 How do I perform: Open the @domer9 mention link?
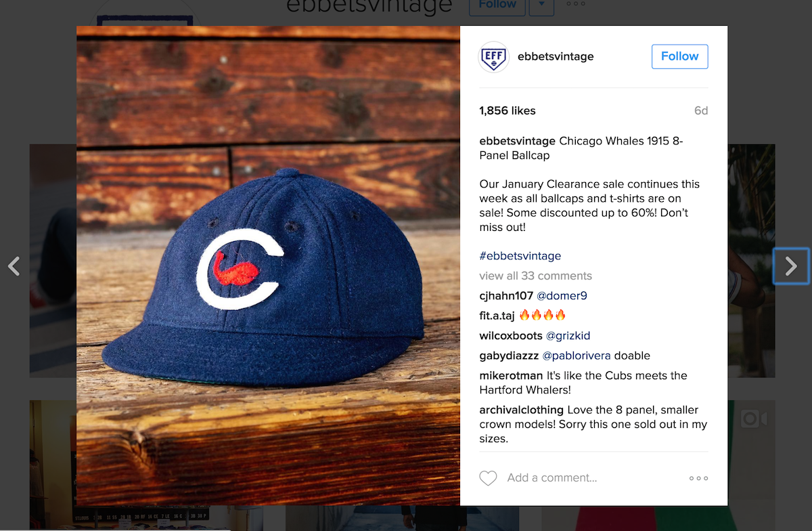tap(562, 296)
